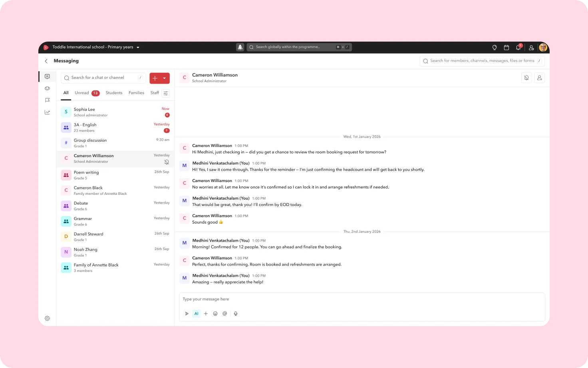Click the rocket icon in top bar
This screenshot has height=368, width=588.
point(240,47)
